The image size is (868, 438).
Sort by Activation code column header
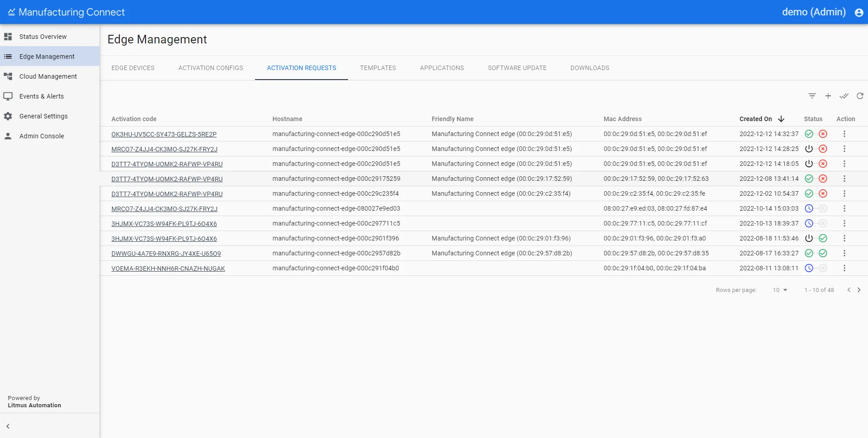click(x=134, y=119)
